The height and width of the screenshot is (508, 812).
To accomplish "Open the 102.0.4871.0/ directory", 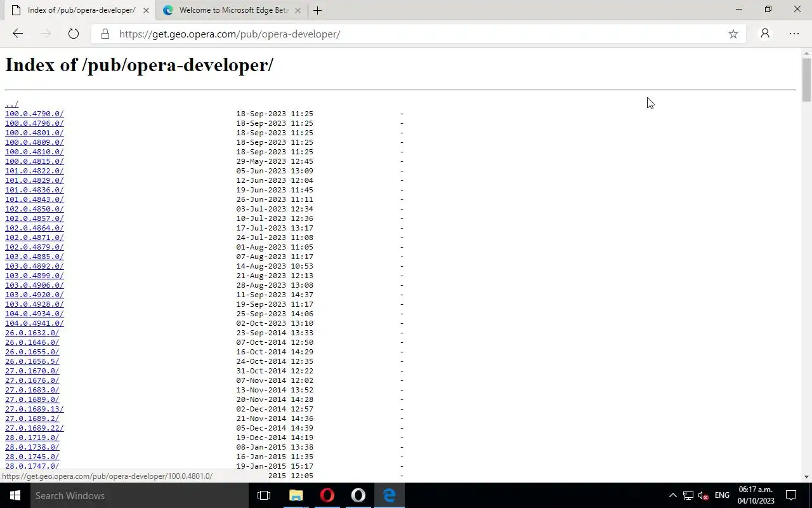I will (34, 237).
